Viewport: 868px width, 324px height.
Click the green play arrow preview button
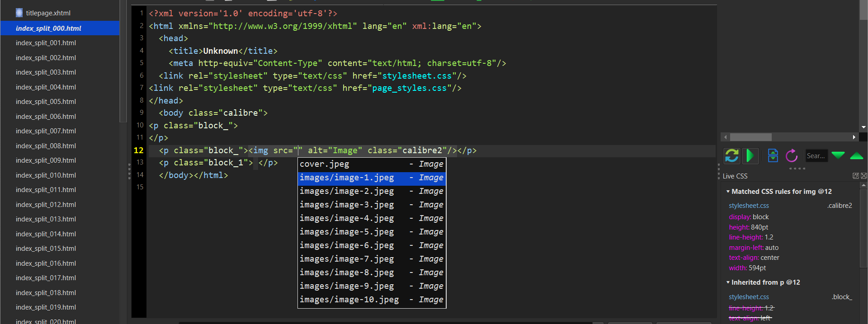point(750,156)
